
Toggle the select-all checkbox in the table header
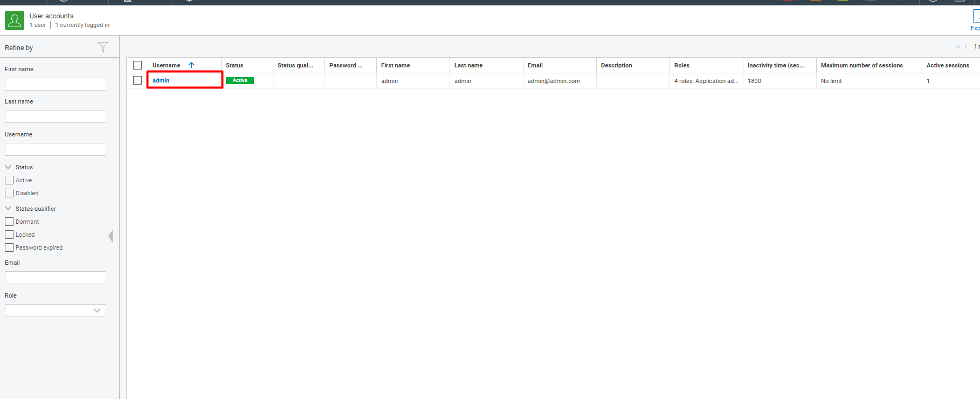click(x=137, y=65)
